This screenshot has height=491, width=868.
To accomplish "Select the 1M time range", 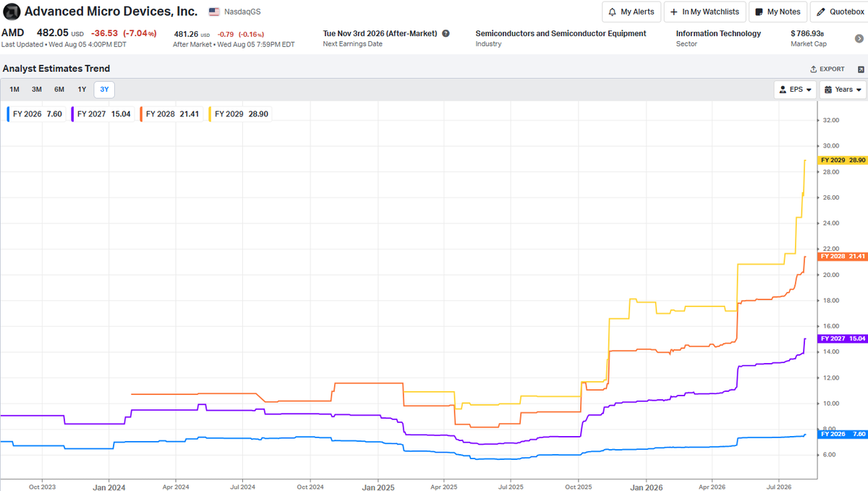I will pyautogui.click(x=14, y=90).
